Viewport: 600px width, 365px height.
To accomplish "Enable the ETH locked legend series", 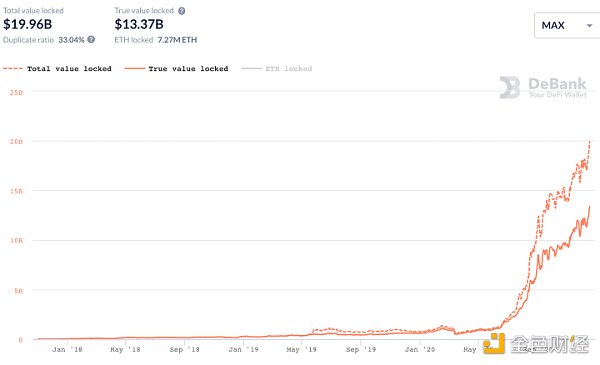I will [277, 69].
